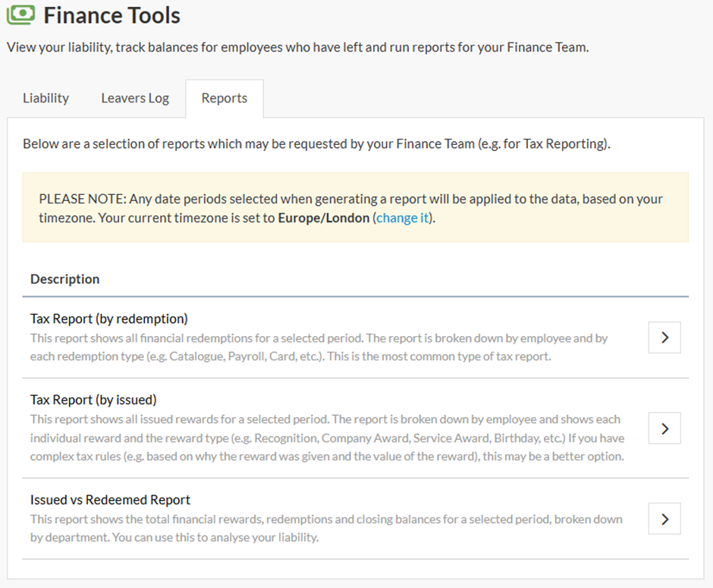The height and width of the screenshot is (588, 713).
Task: Click the 'change it' timezone link
Action: [403, 218]
